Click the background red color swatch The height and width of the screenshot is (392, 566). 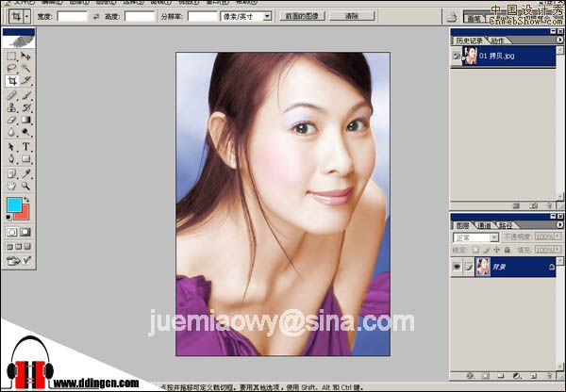pos(24,215)
